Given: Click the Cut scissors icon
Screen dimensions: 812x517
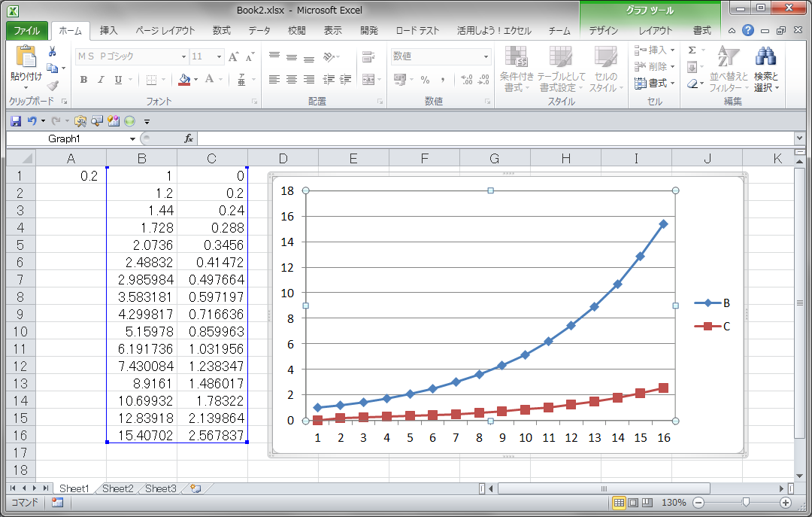Looking at the screenshot, I should (x=53, y=51).
